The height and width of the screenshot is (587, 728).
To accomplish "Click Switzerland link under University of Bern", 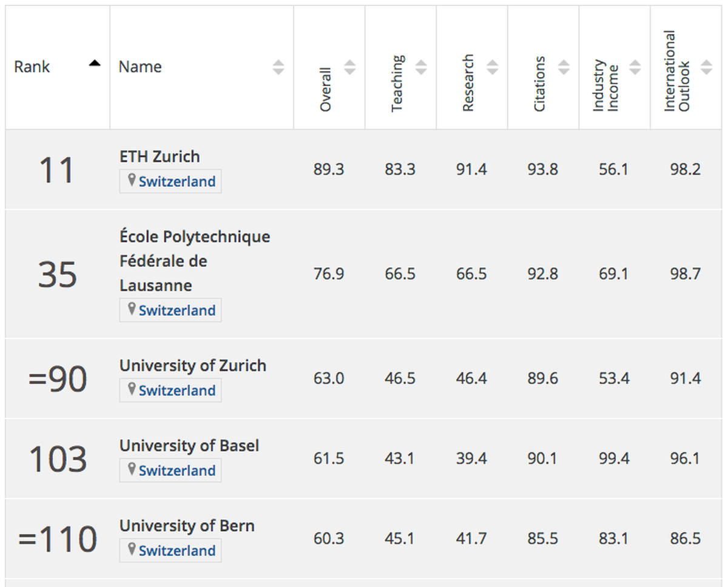I will [177, 550].
